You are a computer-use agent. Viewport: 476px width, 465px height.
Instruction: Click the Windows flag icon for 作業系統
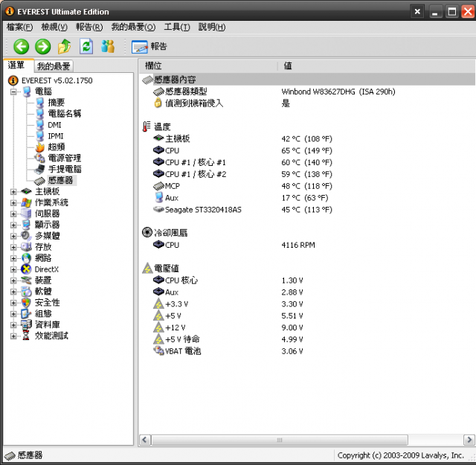click(27, 202)
